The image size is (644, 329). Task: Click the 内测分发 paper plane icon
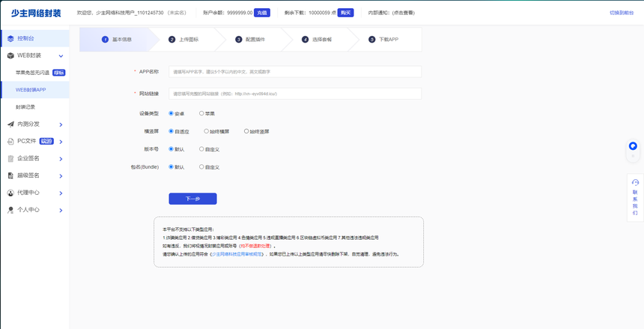(x=10, y=124)
